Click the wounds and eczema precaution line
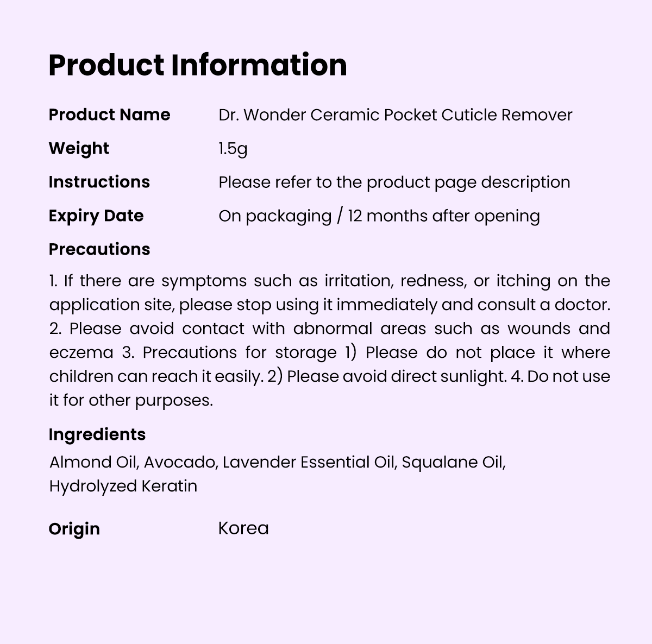Viewport: 652px width, 644px height. 329,329
